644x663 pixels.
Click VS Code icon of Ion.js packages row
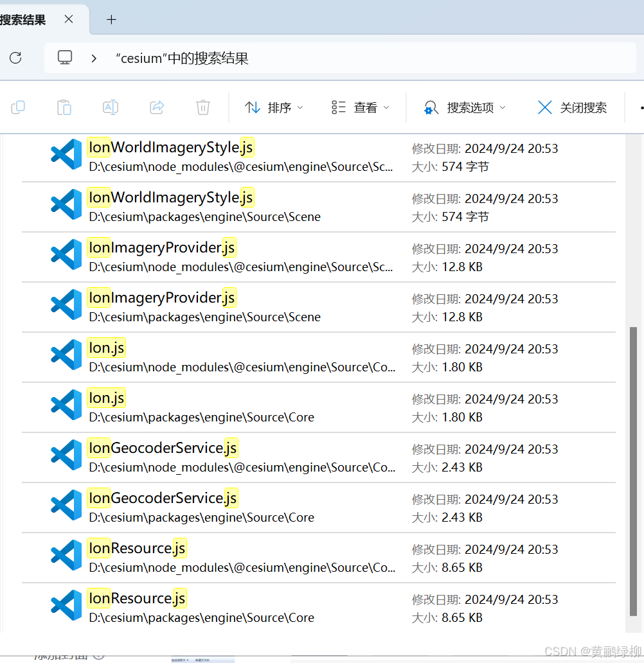tap(66, 405)
